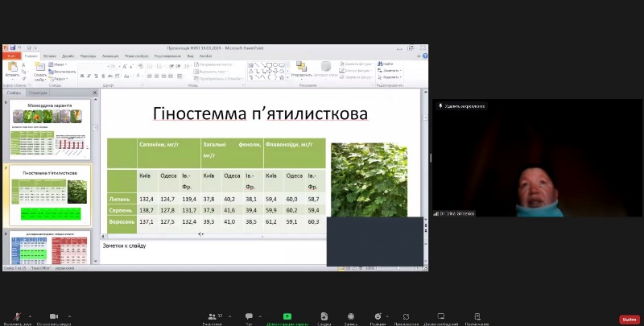Open the Zoom chat icon
The width and height of the screenshot is (644, 326).
point(249,316)
